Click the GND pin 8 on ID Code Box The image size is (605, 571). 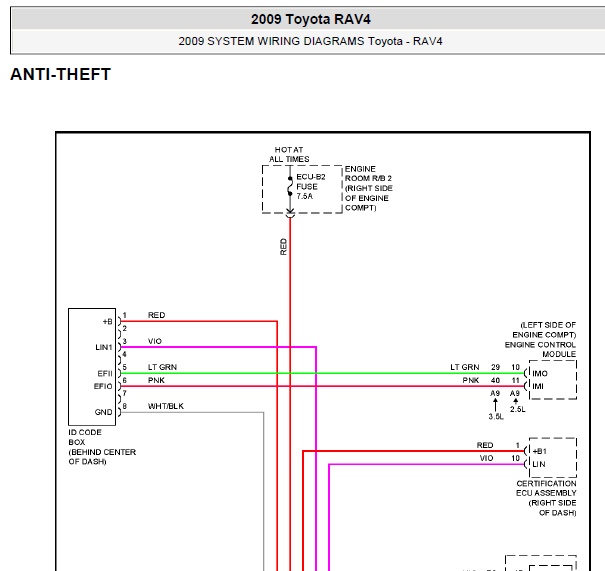click(119, 412)
